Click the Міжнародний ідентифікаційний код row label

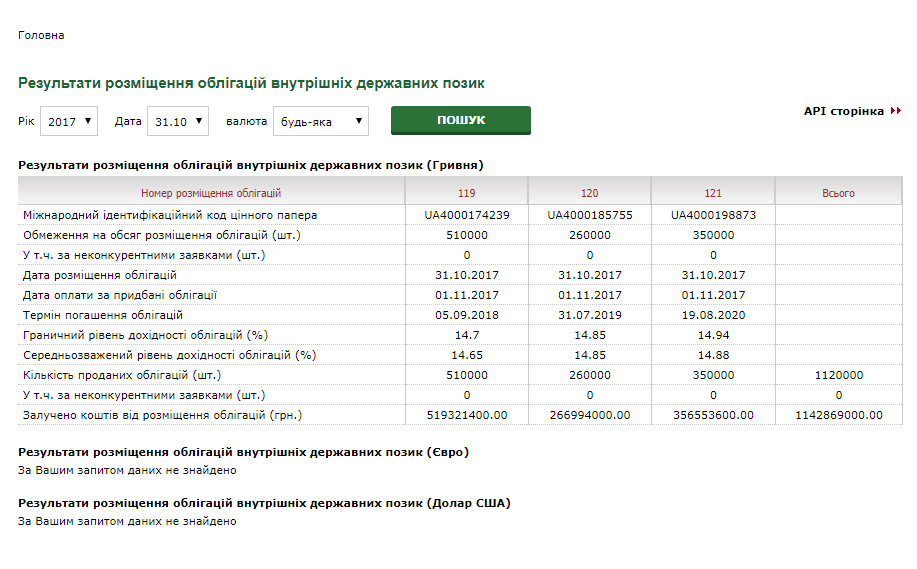170,215
